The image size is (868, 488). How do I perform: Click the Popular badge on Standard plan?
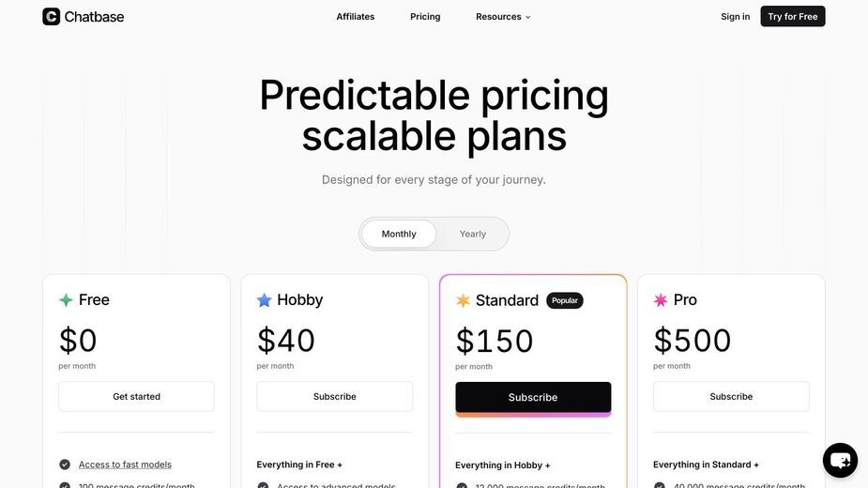coord(565,300)
